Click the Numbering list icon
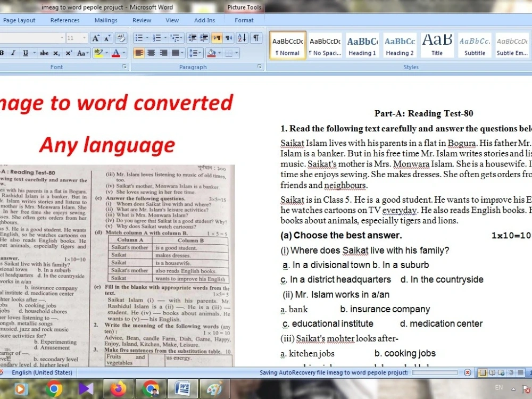 [157, 38]
